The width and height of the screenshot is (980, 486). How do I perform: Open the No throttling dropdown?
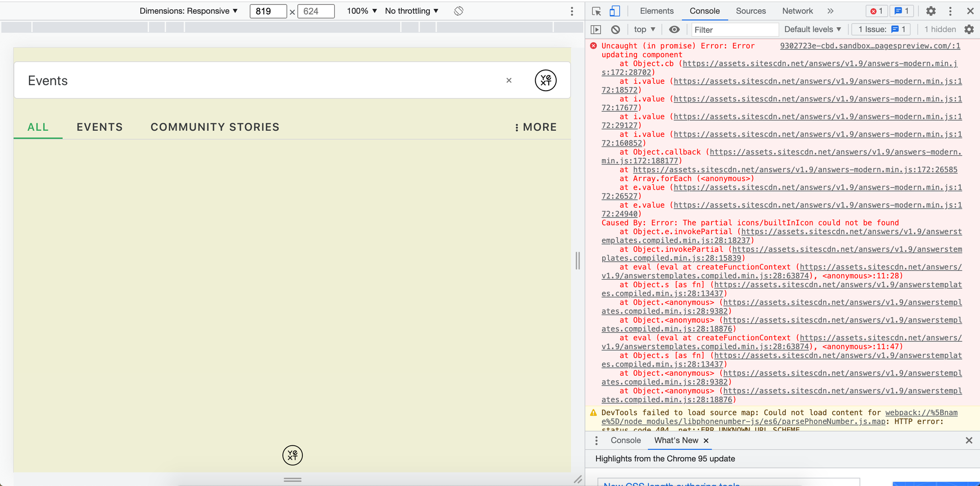pos(412,11)
